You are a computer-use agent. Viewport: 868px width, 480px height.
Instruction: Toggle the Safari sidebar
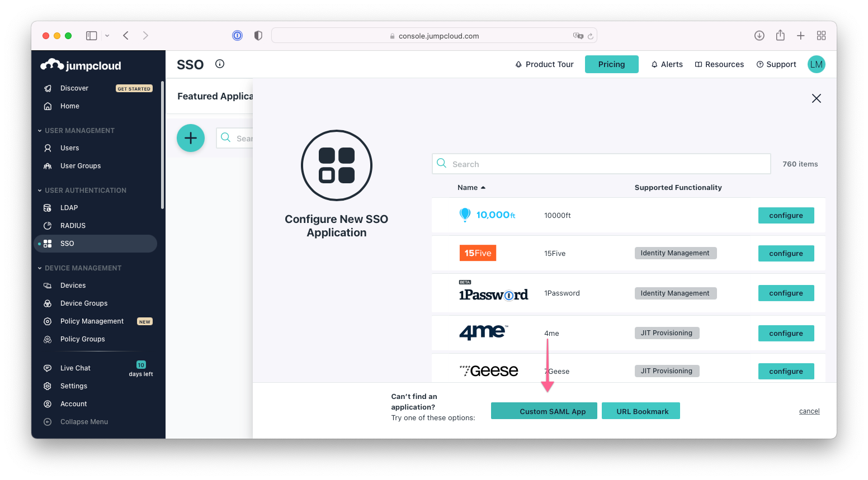pyautogui.click(x=92, y=36)
